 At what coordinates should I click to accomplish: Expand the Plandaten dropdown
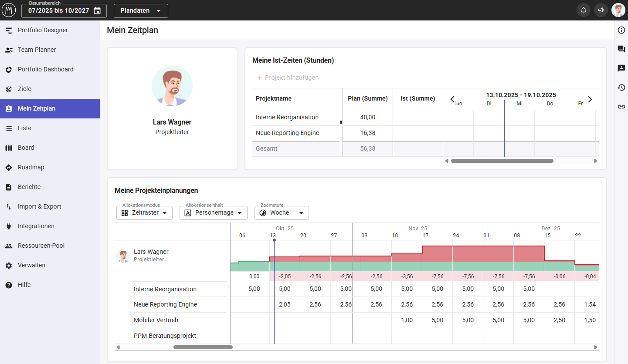click(141, 11)
